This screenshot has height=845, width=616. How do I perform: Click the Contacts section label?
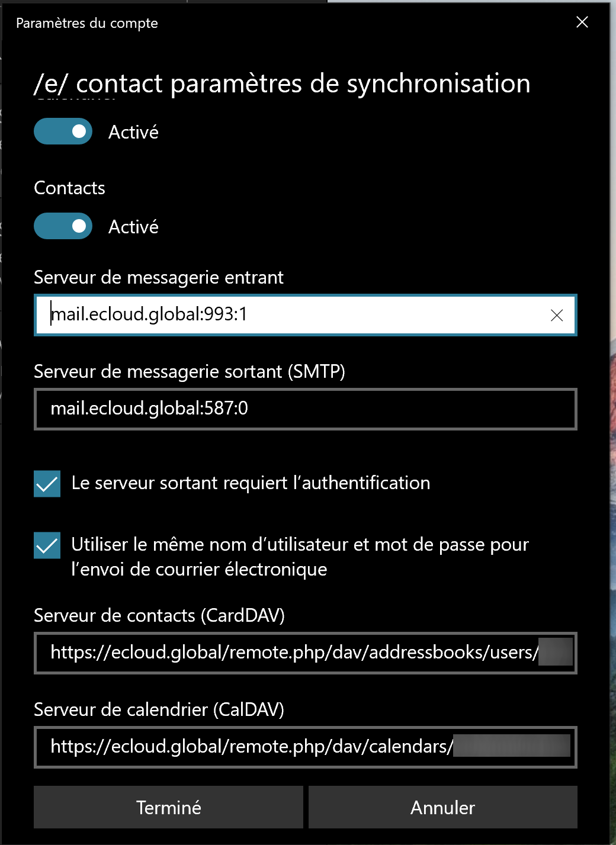point(69,188)
